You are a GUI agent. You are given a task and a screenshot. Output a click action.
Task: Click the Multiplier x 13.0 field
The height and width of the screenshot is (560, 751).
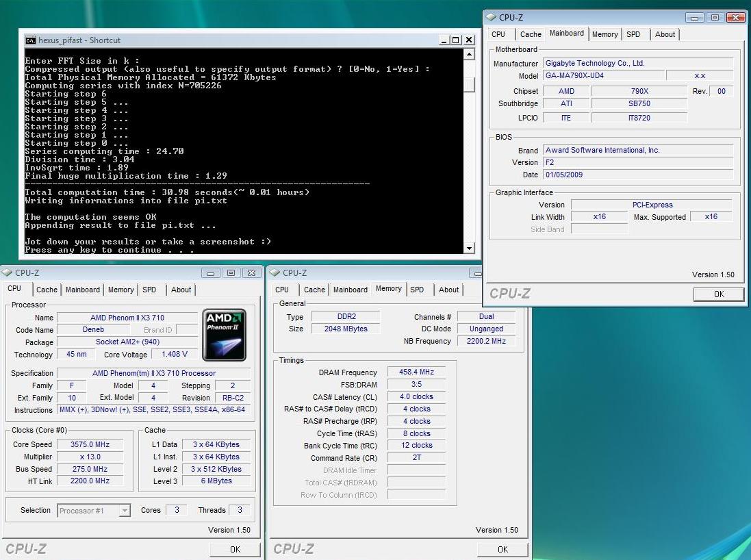coord(90,457)
